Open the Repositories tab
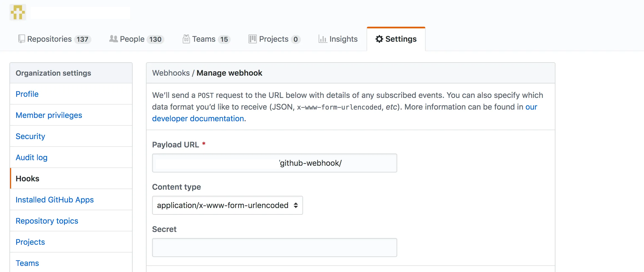Viewport: 644px width, 272px height. pos(55,39)
